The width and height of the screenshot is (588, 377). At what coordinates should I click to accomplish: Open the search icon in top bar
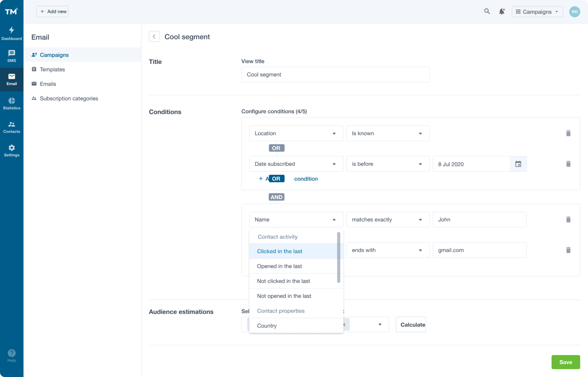point(487,11)
